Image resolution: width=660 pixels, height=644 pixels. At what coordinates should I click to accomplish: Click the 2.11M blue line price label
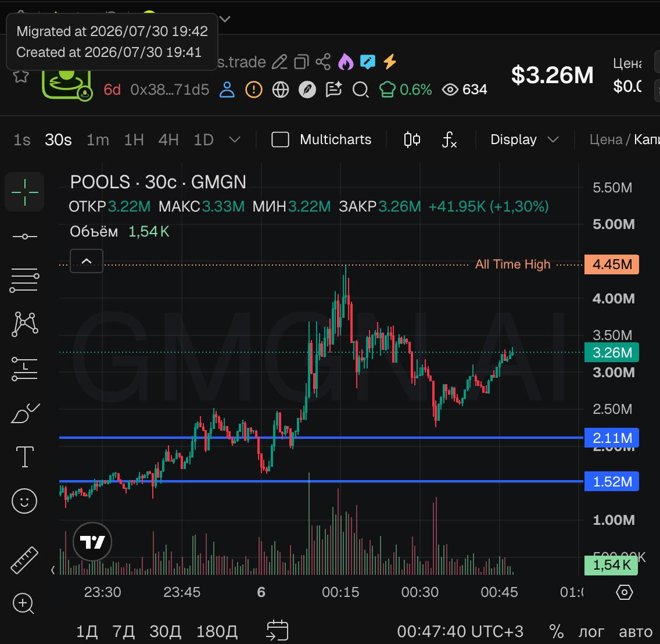click(x=612, y=438)
